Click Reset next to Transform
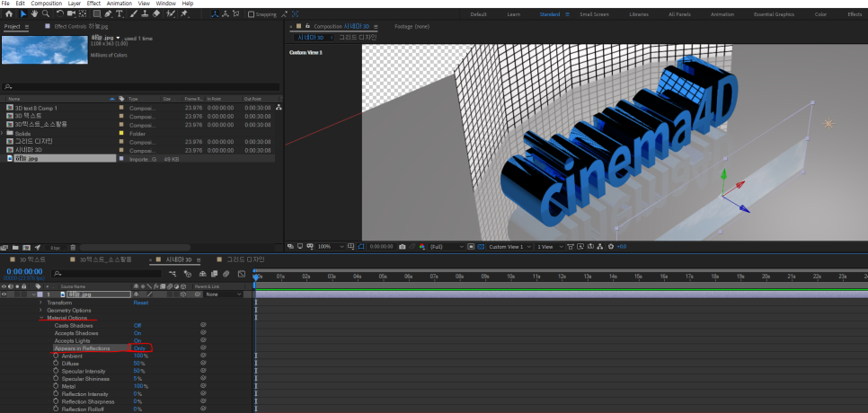Image resolution: width=868 pixels, height=413 pixels. [140, 303]
